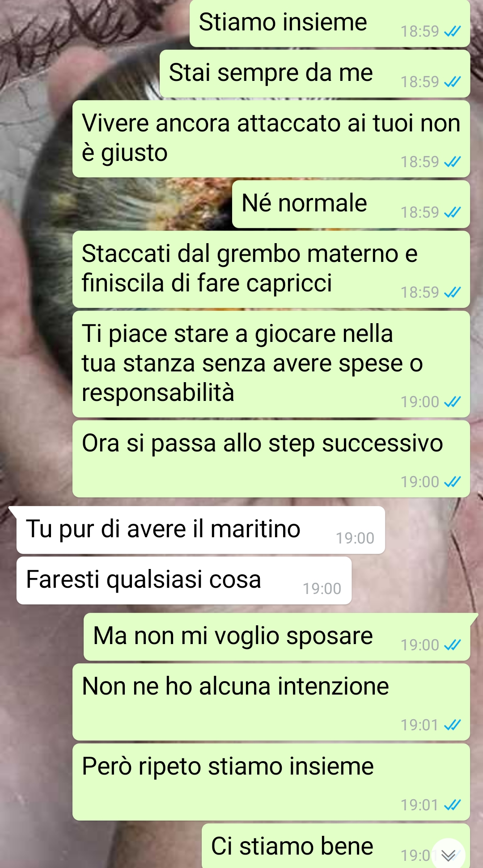The height and width of the screenshot is (868, 483).
Task: Tap read ticks on "Ma non mi voglio sposare"
Action: (x=452, y=645)
